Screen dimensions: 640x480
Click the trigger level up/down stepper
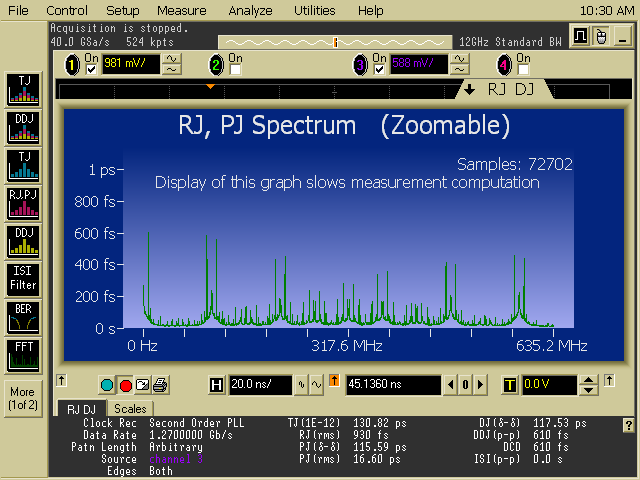click(x=589, y=385)
